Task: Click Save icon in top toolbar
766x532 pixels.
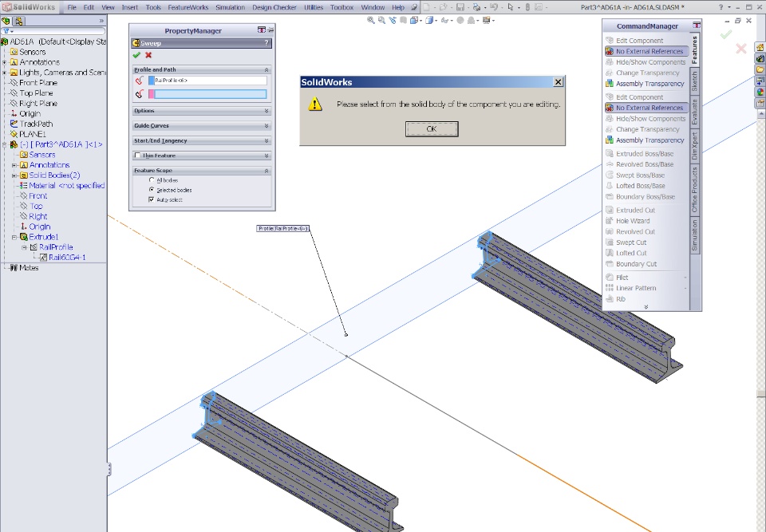Action: [x=460, y=7]
